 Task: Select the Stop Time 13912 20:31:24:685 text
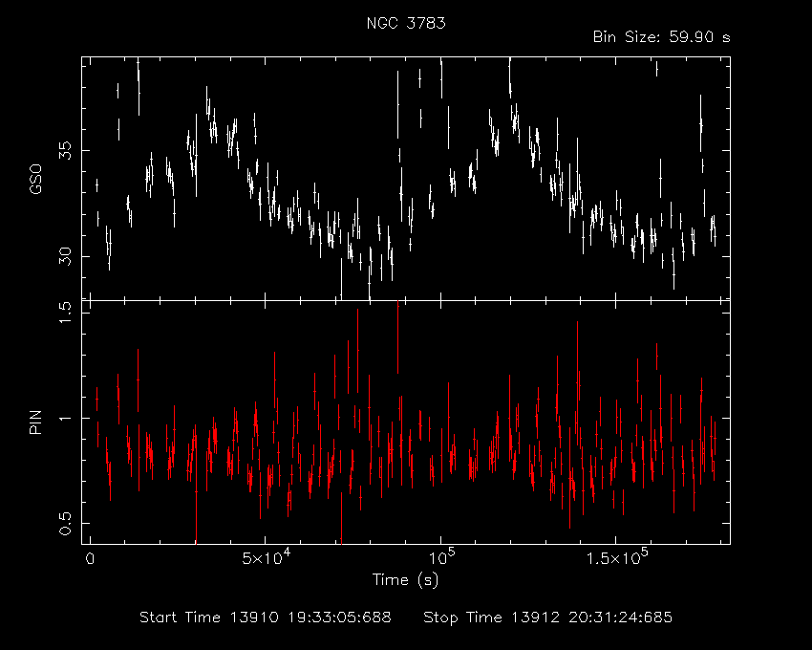click(548, 617)
